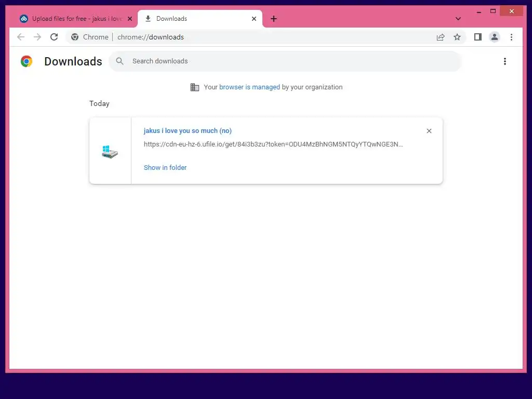Click the Chrome site info chip
The height and width of the screenshot is (399, 532).
point(90,37)
